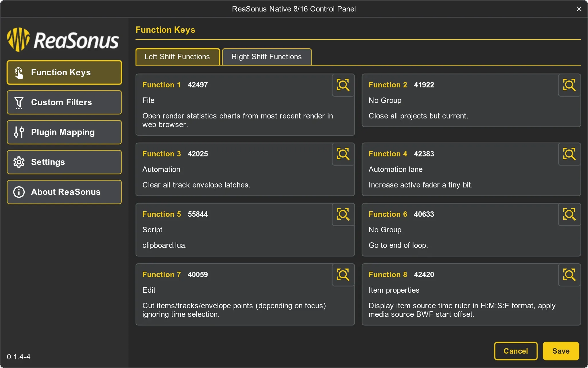The width and height of the screenshot is (588, 368).
Task: Switch to Right Shift Functions tab
Action: pyautogui.click(x=266, y=57)
